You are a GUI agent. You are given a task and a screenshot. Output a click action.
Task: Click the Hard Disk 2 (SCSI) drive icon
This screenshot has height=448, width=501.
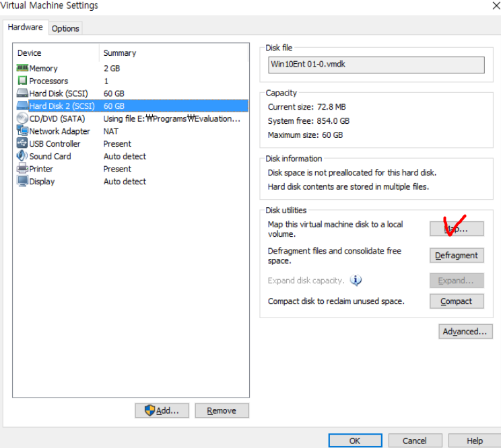click(22, 106)
